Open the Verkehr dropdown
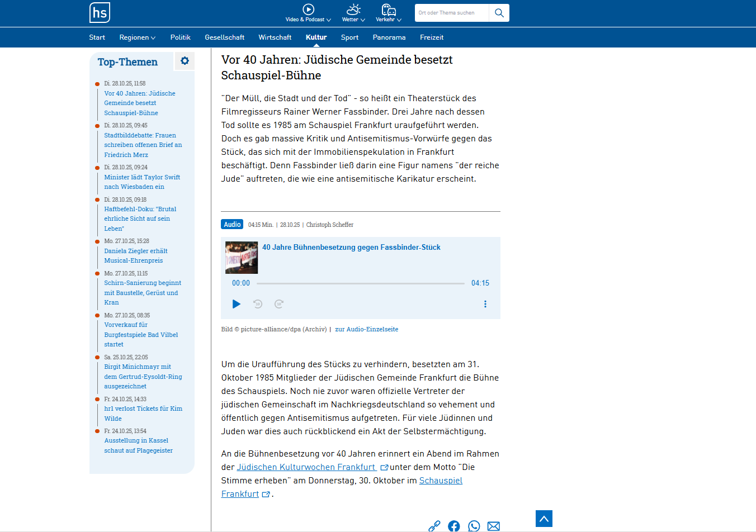The width and height of the screenshot is (756, 532). 389,13
